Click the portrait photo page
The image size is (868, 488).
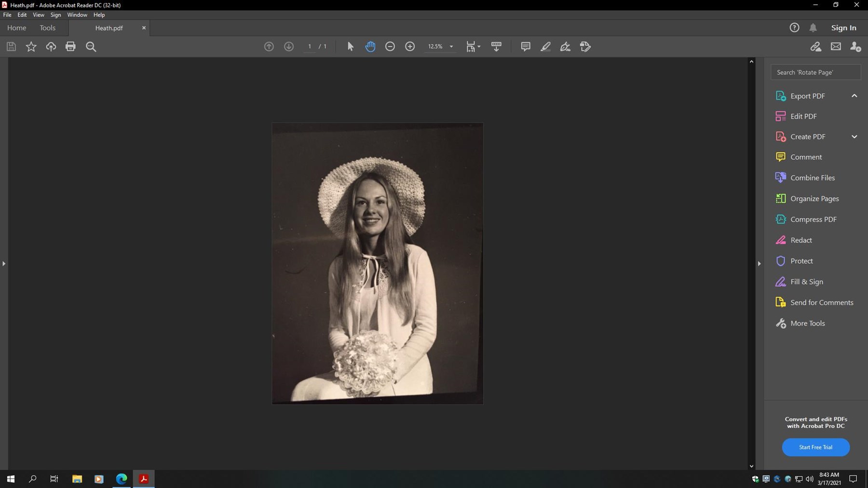(x=378, y=263)
